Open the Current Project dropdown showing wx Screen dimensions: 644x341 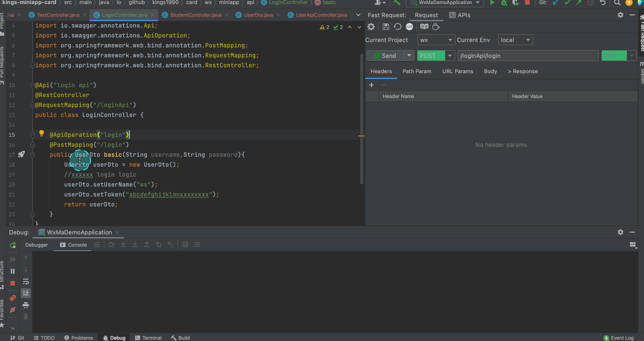pos(436,40)
